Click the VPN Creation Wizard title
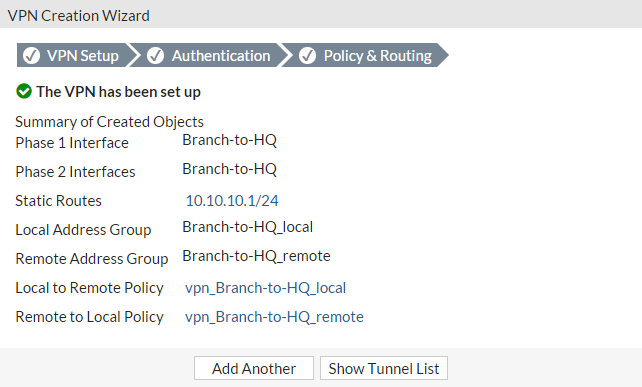 (x=79, y=16)
